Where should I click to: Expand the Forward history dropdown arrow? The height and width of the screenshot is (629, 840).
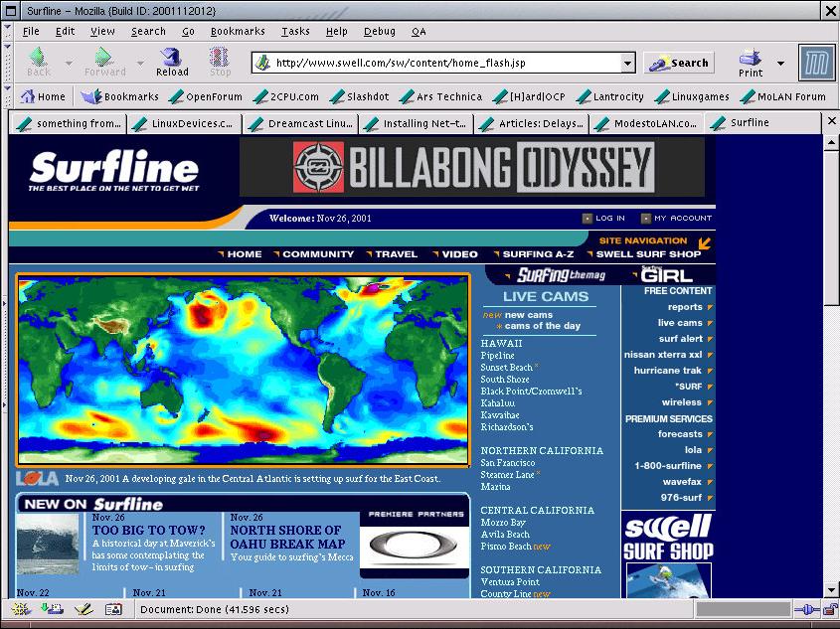[x=140, y=64]
